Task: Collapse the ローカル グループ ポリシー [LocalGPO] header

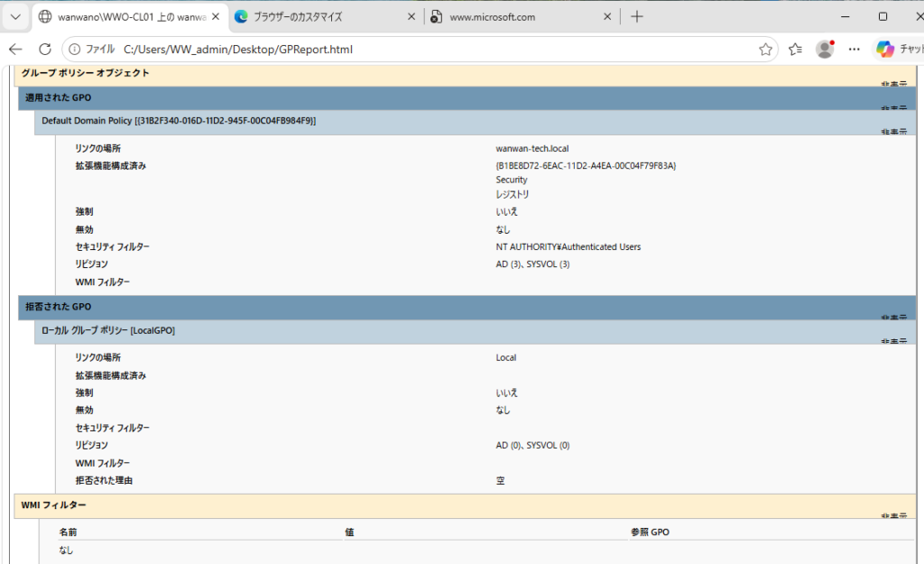Action: point(475,331)
